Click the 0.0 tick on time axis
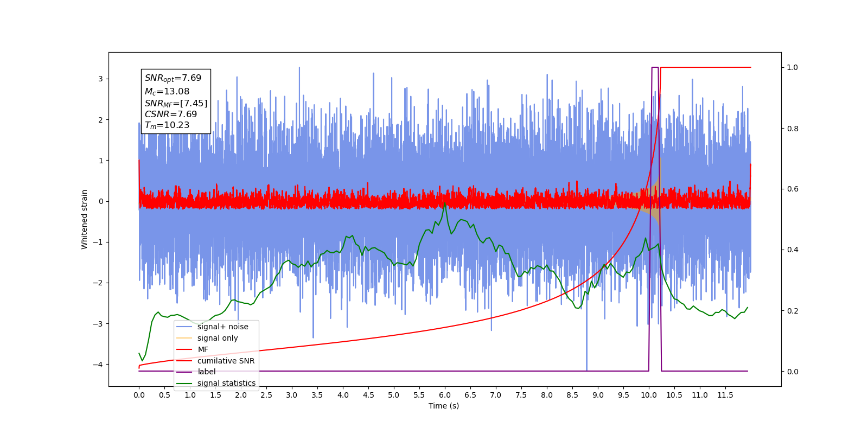Image resolution: width=868 pixels, height=434 pixels. (139, 395)
